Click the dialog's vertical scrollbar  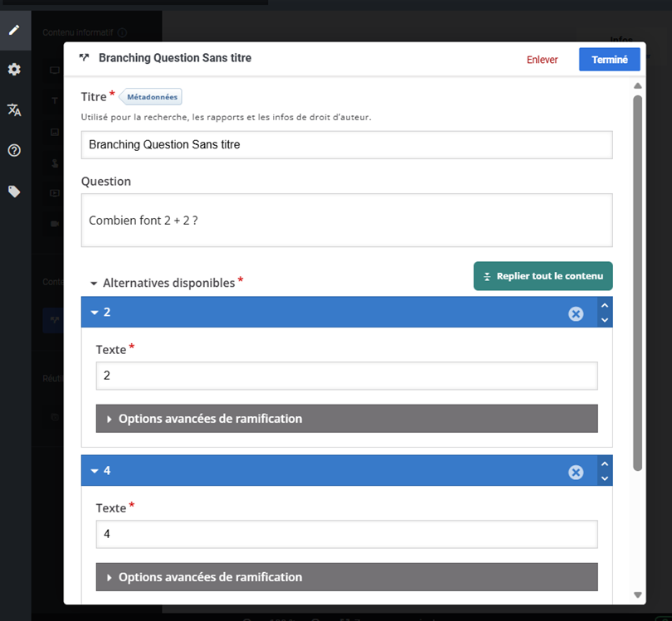click(x=637, y=282)
